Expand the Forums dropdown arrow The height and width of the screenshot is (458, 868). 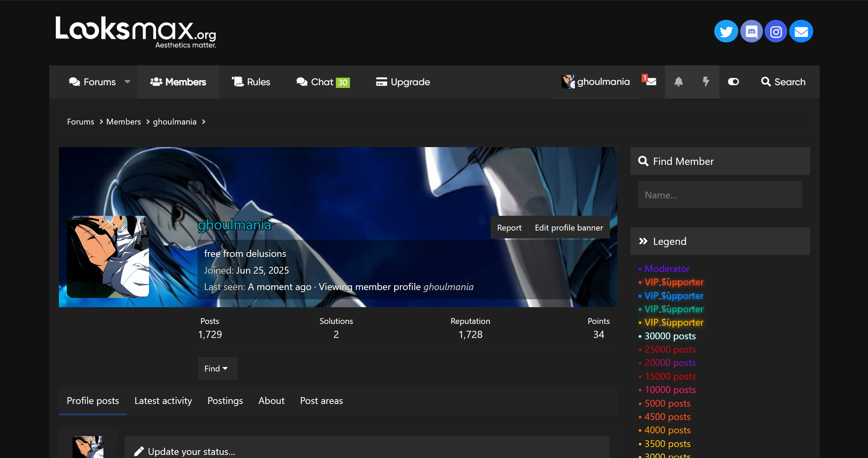pyautogui.click(x=127, y=82)
